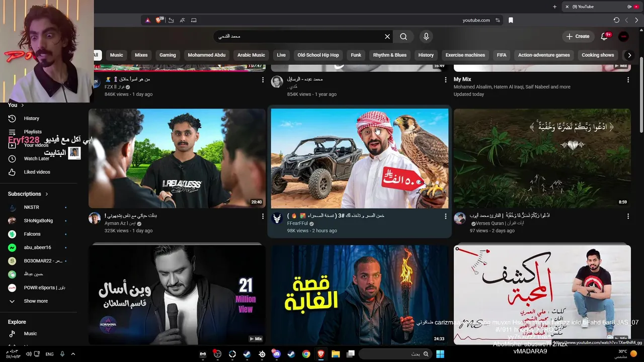Bookmark this page in the address bar
This screenshot has height=362, width=644.
coord(511,20)
